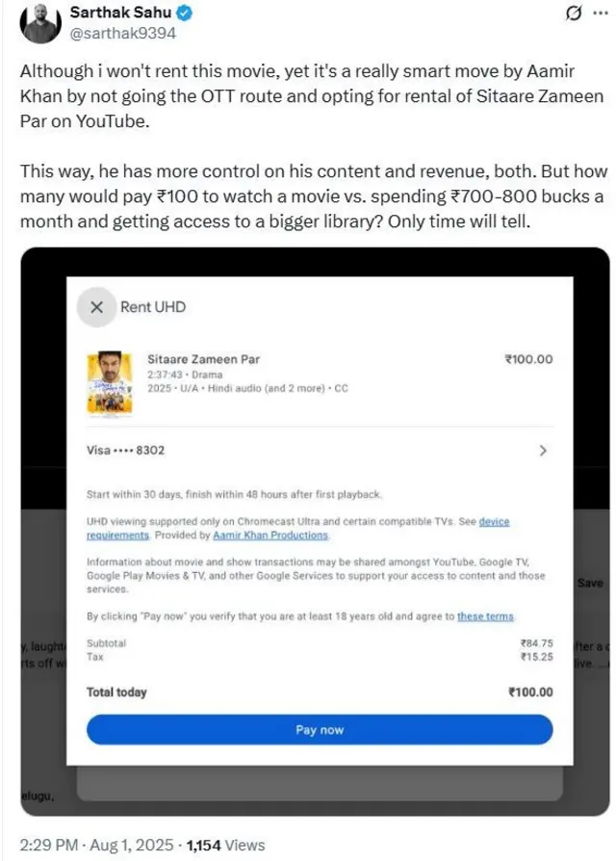Click the blue Pay now button
The image size is (616, 861).
320,730
